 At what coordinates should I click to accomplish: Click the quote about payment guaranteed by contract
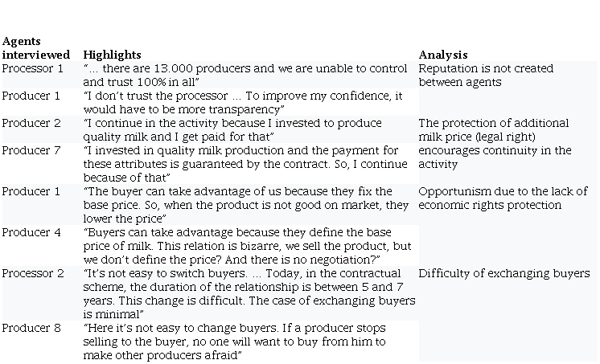pyautogui.click(x=240, y=164)
